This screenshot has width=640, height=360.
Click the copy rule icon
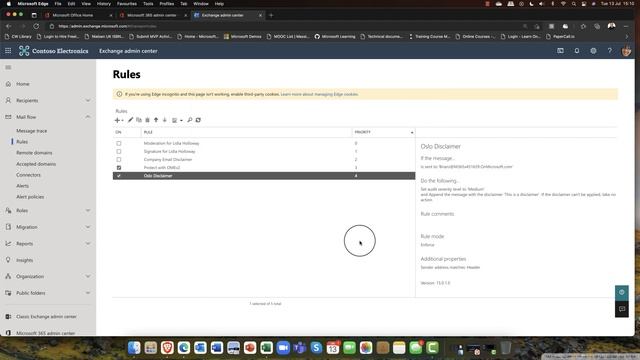click(x=139, y=120)
